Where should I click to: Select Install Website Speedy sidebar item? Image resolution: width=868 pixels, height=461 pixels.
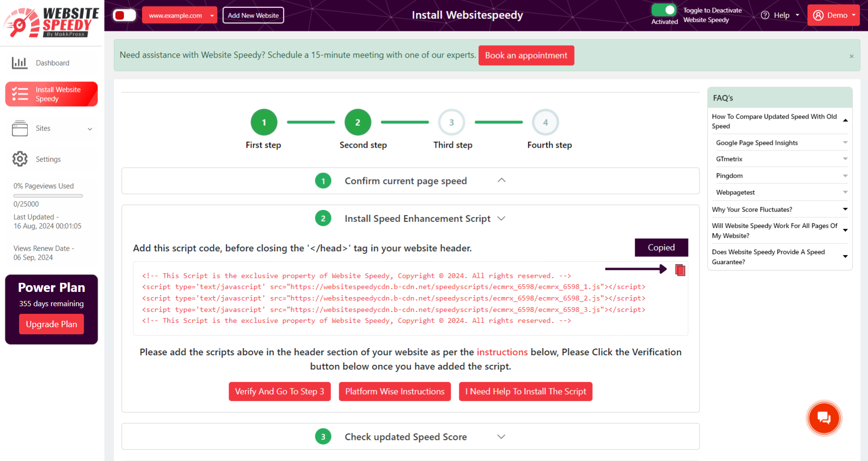[51, 94]
